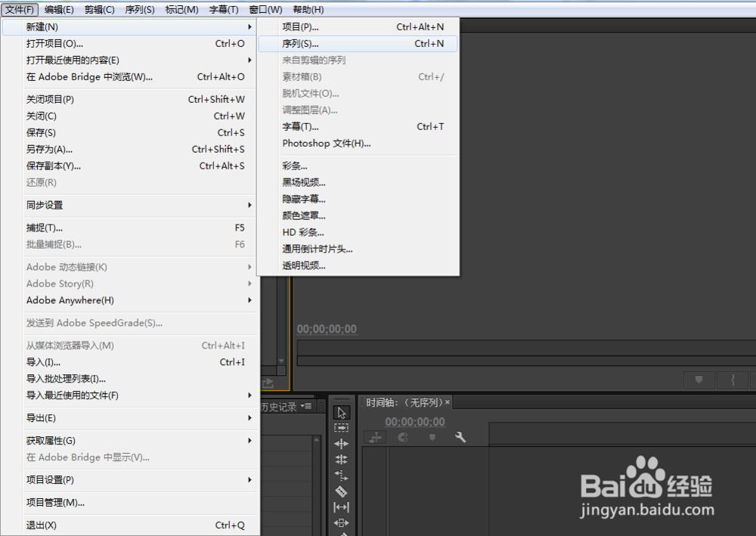The height and width of the screenshot is (536, 756).
Task: Create HD 彩条... from the submenu
Action: tap(358, 232)
